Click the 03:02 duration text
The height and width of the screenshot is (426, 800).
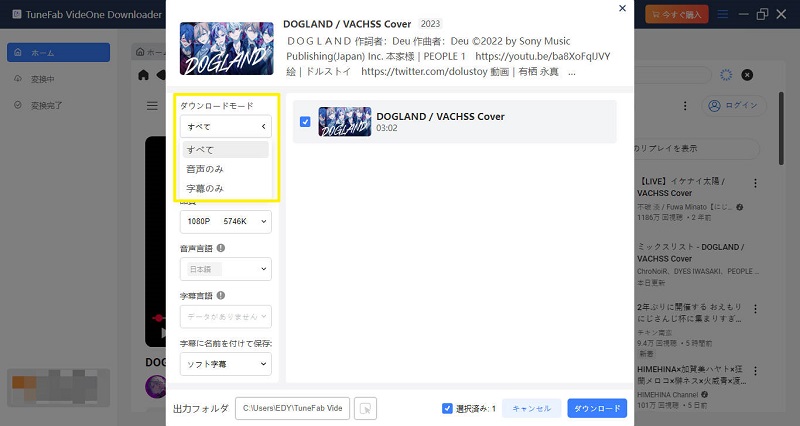point(387,128)
